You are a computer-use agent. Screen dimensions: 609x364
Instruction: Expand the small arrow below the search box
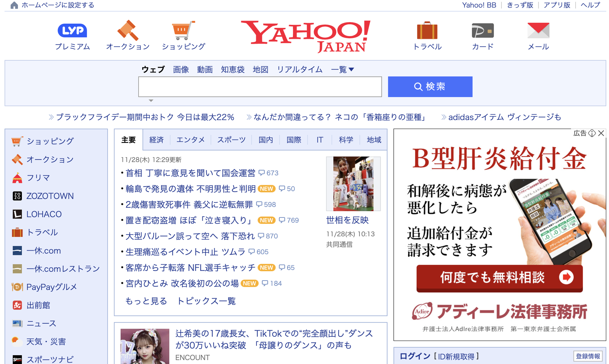(151, 100)
